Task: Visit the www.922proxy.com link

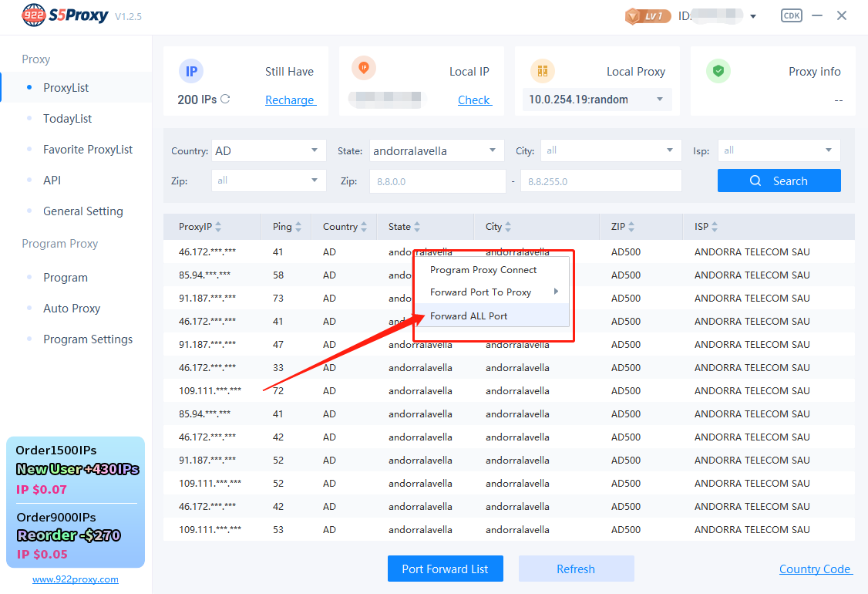Action: pyautogui.click(x=76, y=579)
